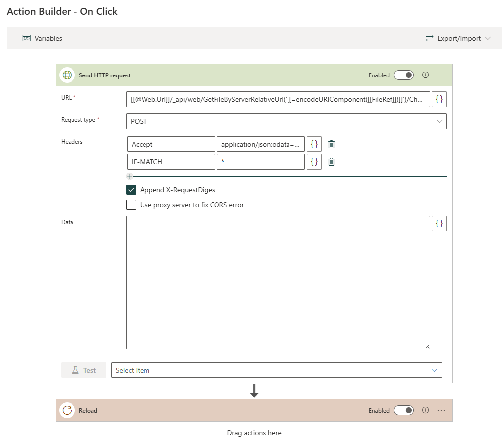
Task: Click inside the Data text area
Action: pos(278,282)
